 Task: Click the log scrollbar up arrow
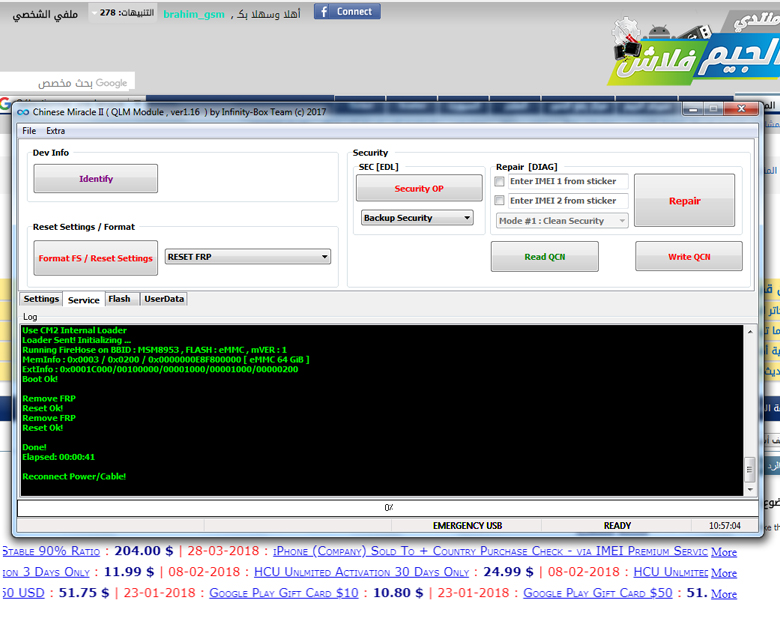pyautogui.click(x=750, y=331)
